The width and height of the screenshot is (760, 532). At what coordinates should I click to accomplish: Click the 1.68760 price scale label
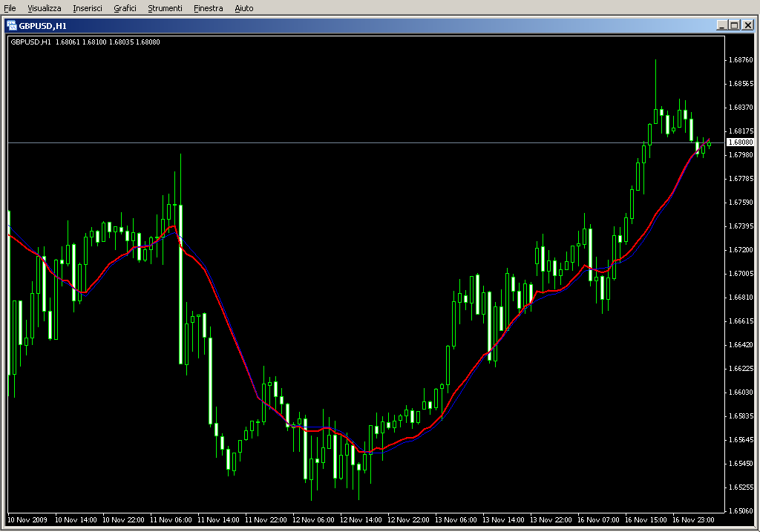point(741,60)
